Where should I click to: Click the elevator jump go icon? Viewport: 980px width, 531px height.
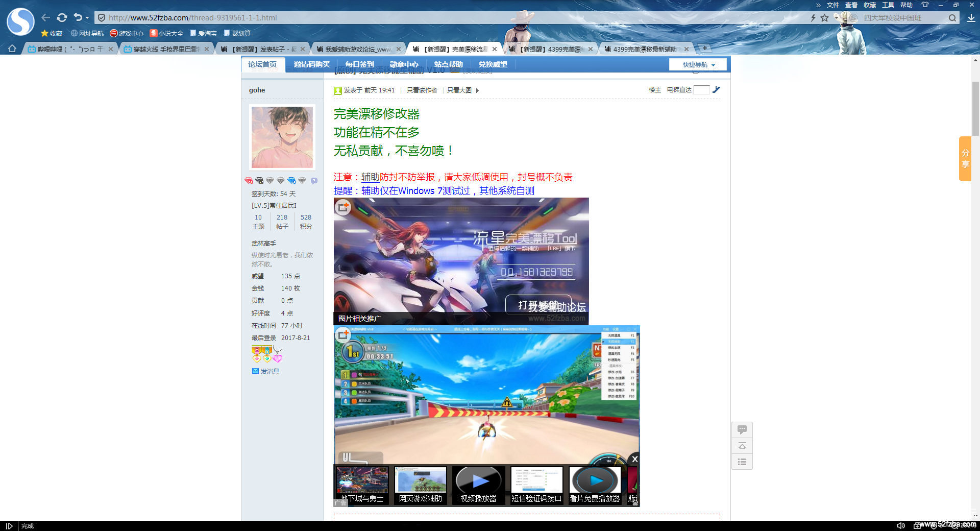click(x=716, y=90)
